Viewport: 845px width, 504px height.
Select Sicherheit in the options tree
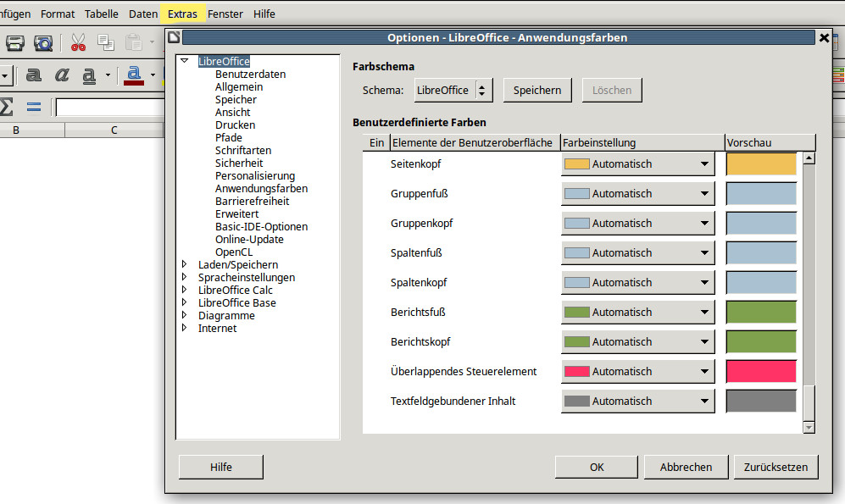pyautogui.click(x=239, y=163)
